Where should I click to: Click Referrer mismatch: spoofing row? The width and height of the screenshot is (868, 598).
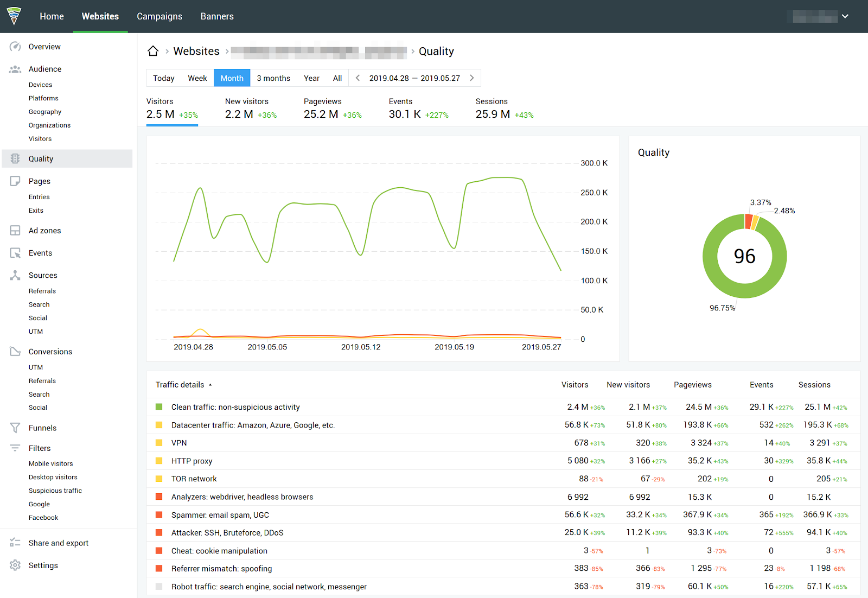point(503,568)
